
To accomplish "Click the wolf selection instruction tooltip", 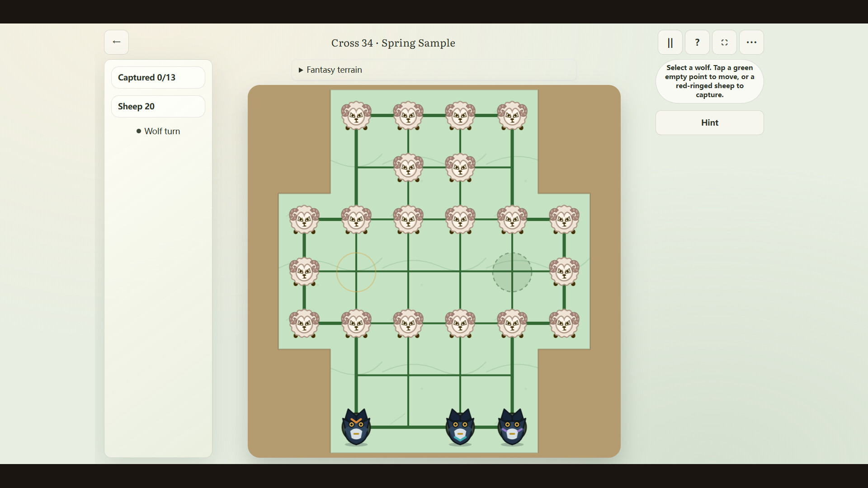I will [x=709, y=81].
